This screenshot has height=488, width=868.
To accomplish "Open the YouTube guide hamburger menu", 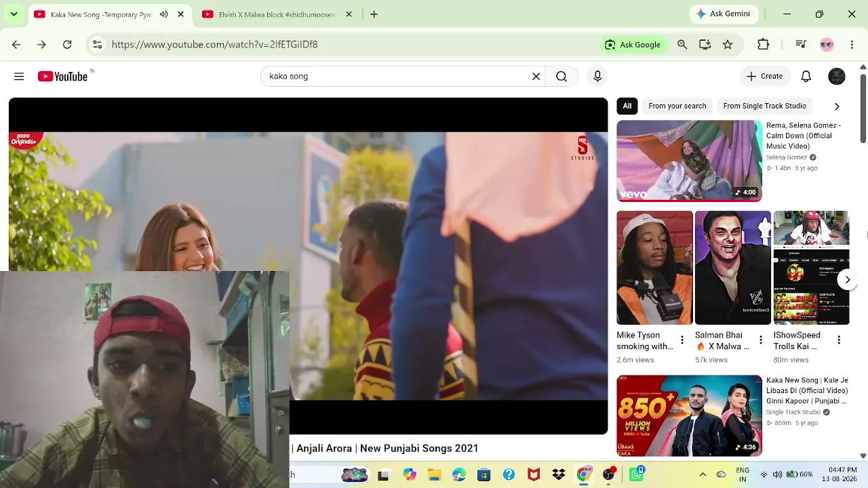I will pyautogui.click(x=19, y=77).
